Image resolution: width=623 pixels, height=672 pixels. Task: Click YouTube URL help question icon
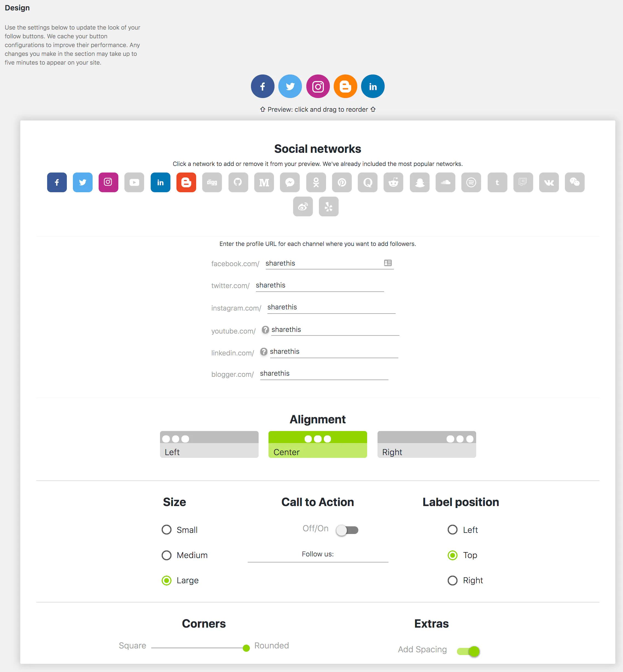coord(265,330)
